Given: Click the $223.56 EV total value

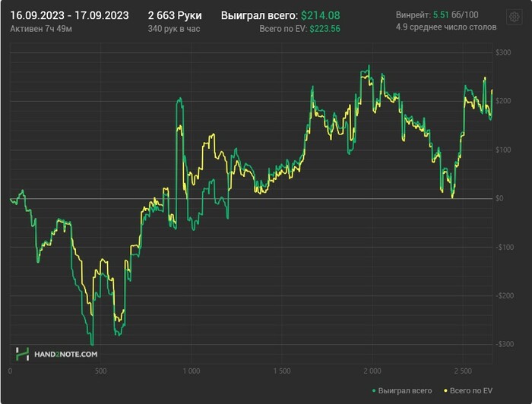Looking at the screenshot, I should (325, 28).
